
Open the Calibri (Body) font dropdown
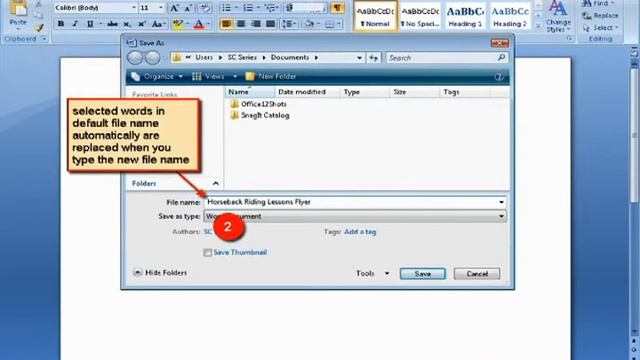[x=133, y=8]
